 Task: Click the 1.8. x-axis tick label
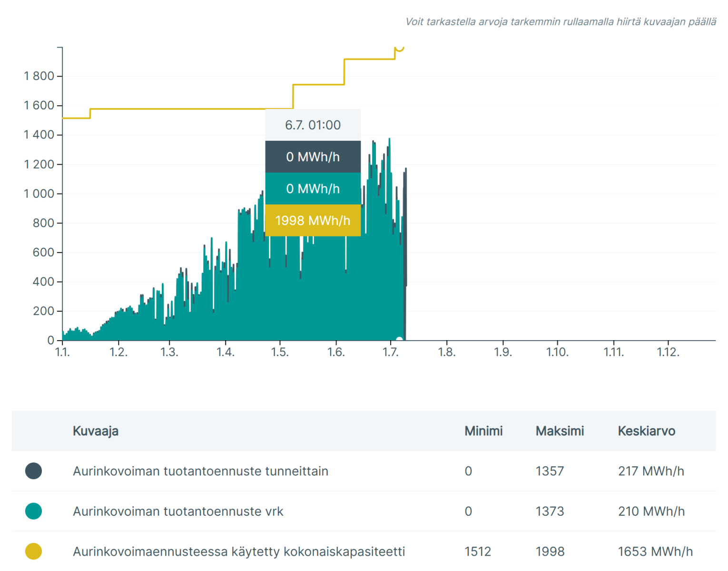tap(446, 352)
